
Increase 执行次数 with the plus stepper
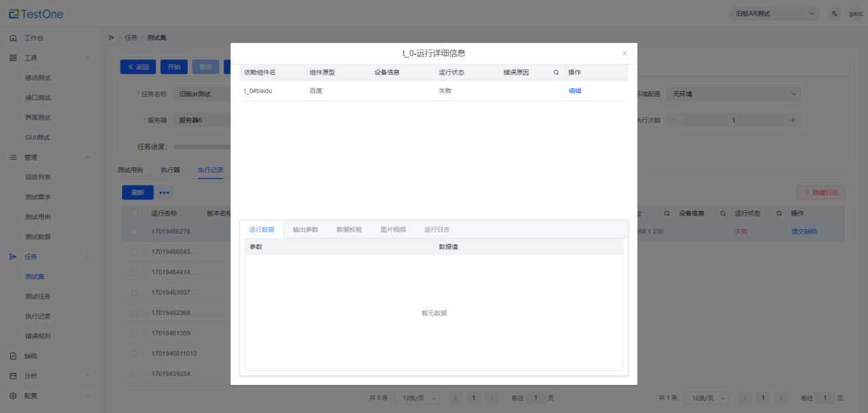pyautogui.click(x=793, y=120)
